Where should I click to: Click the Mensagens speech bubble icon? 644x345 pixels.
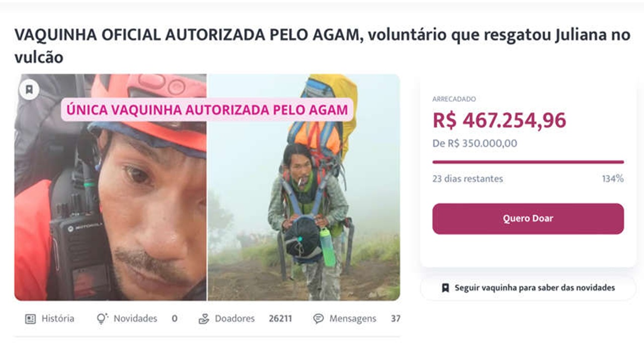pos(317,318)
